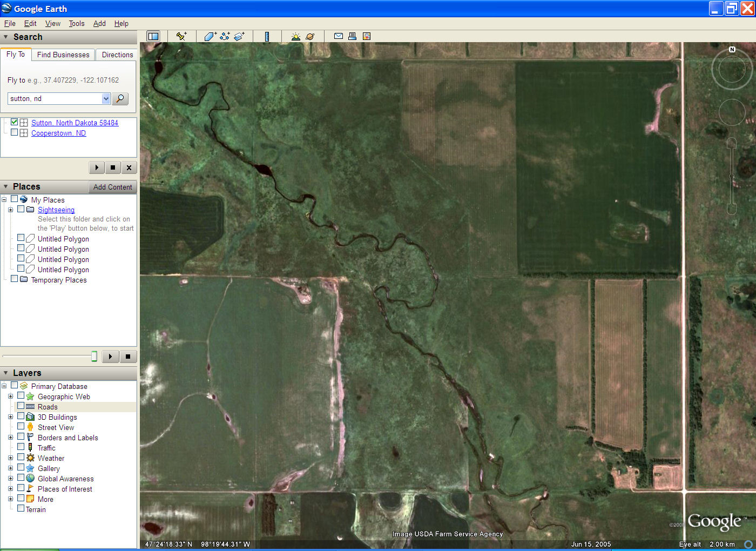The height and width of the screenshot is (551, 756).
Task: Toggle the sidebar panel icon
Action: pyautogui.click(x=153, y=36)
